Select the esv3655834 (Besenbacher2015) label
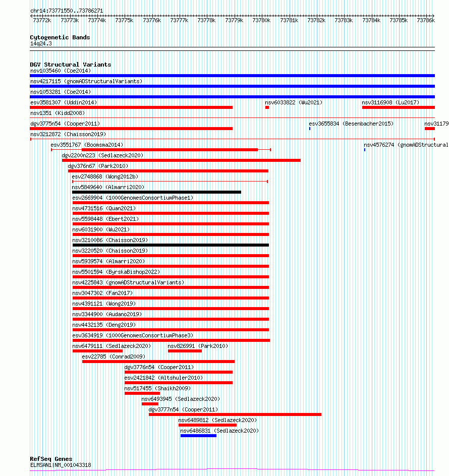The width and height of the screenshot is (449, 476). coord(351,124)
